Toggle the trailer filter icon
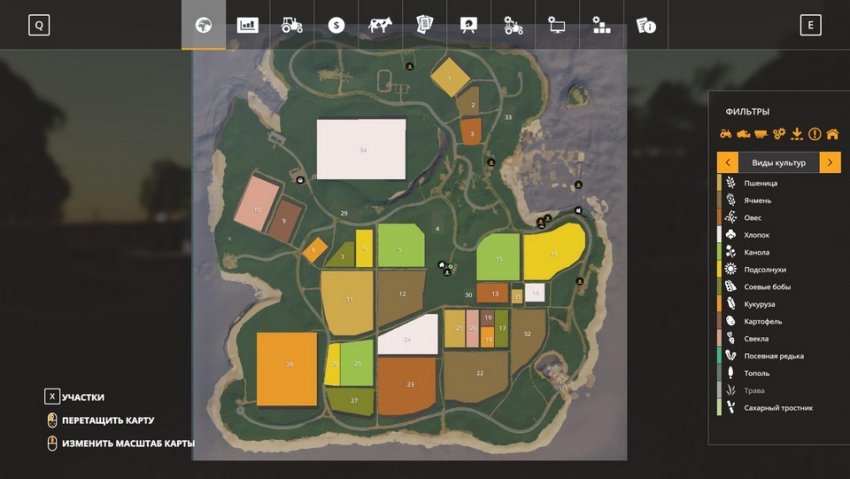 761,134
